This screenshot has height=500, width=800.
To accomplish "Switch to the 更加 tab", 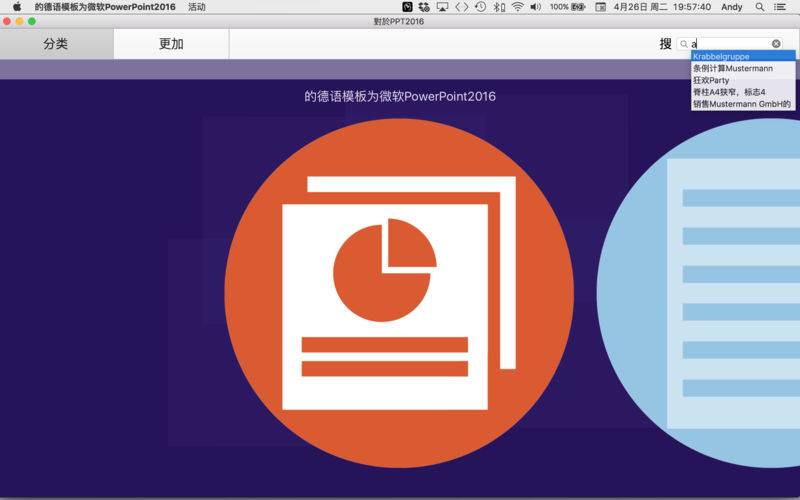I will pyautogui.click(x=171, y=44).
